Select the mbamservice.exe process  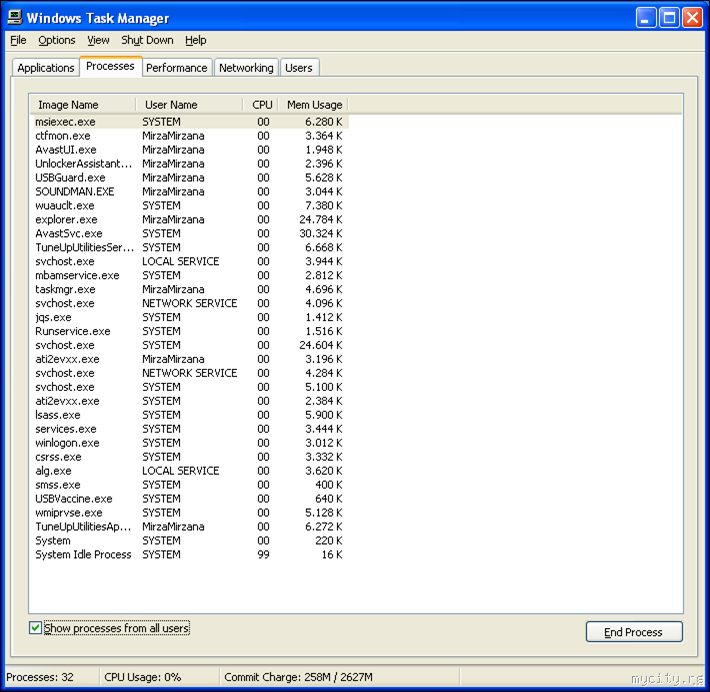189,275
